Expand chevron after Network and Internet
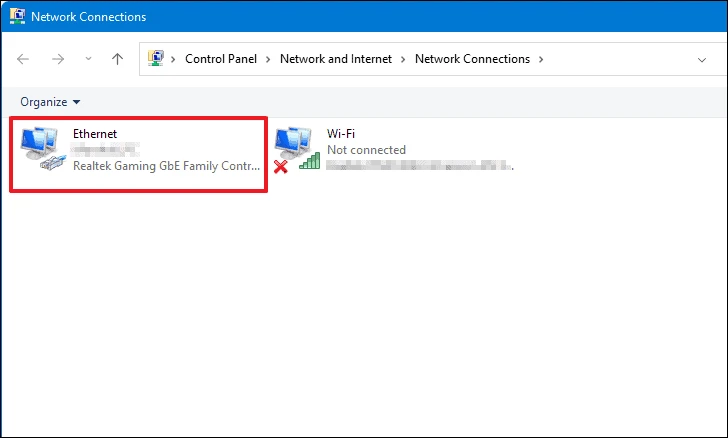728x438 pixels. [403, 59]
